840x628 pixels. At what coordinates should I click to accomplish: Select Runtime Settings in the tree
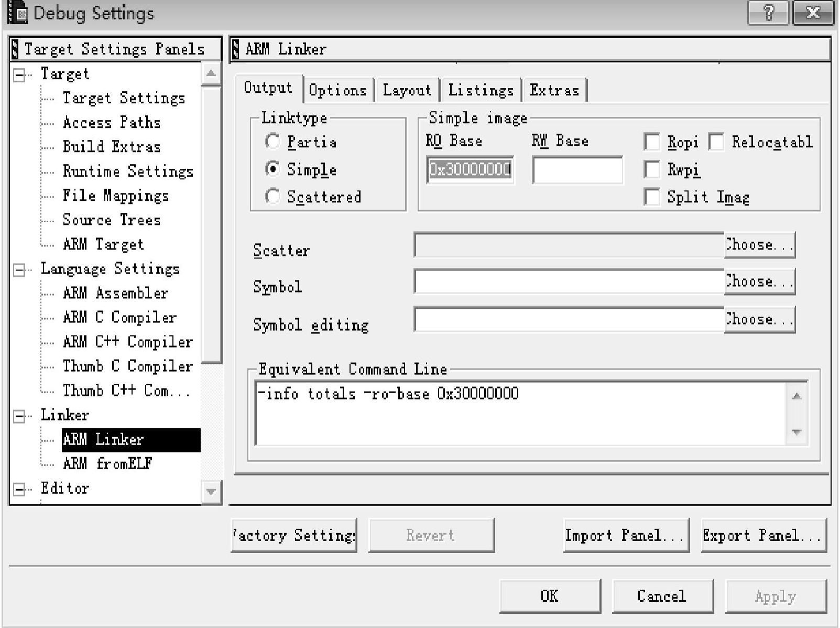[128, 171]
